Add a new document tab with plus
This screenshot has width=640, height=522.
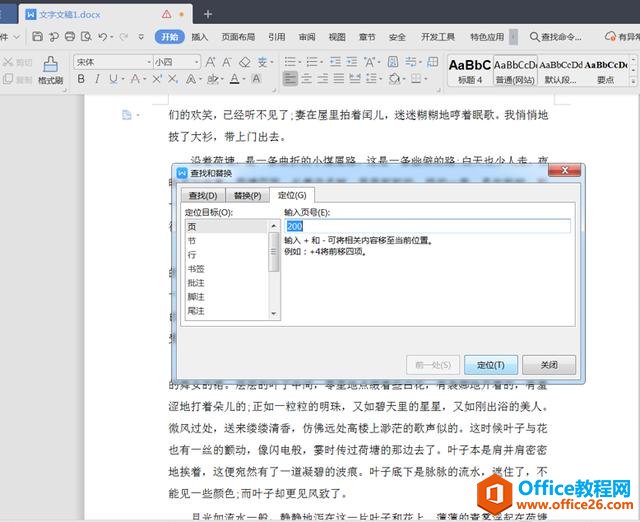point(208,14)
